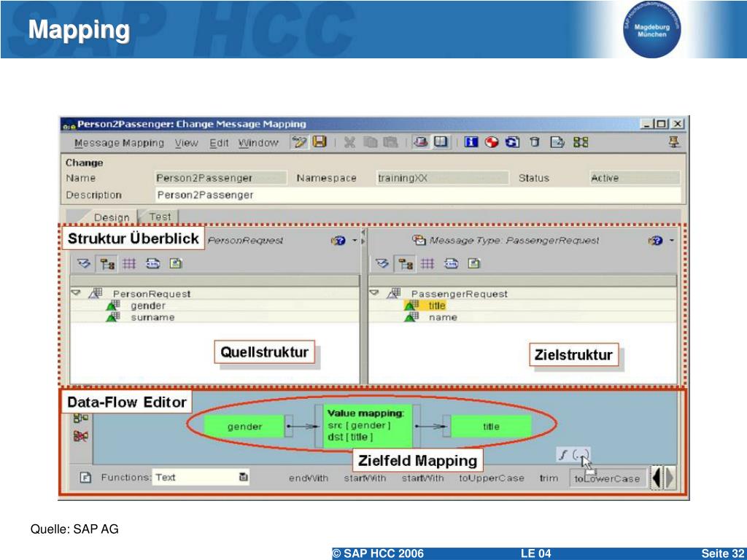Click the refresh arrows toolbar icon
This screenshot has width=747, height=560.
512,142
